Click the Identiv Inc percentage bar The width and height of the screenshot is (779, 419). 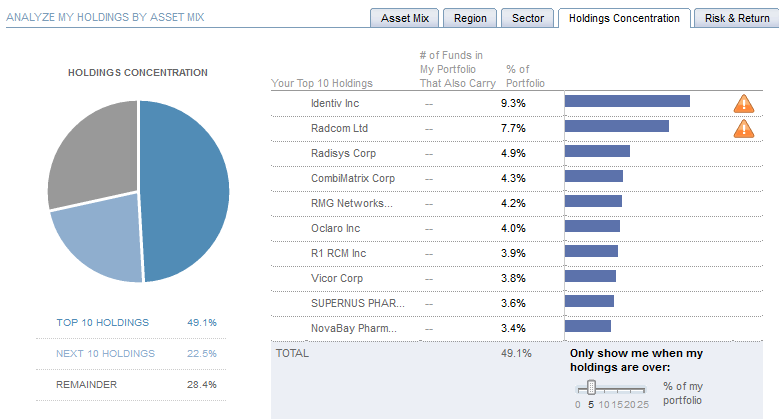[x=627, y=101]
